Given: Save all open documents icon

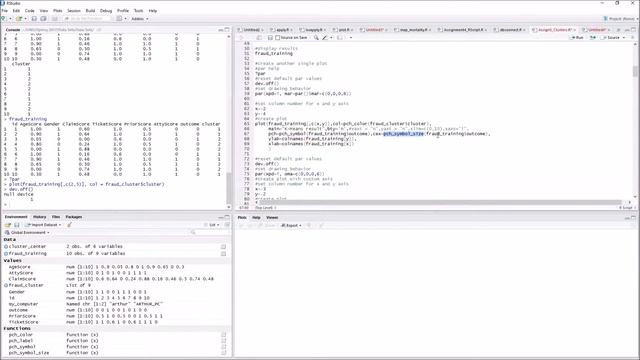Looking at the screenshot, I should click(43, 19).
